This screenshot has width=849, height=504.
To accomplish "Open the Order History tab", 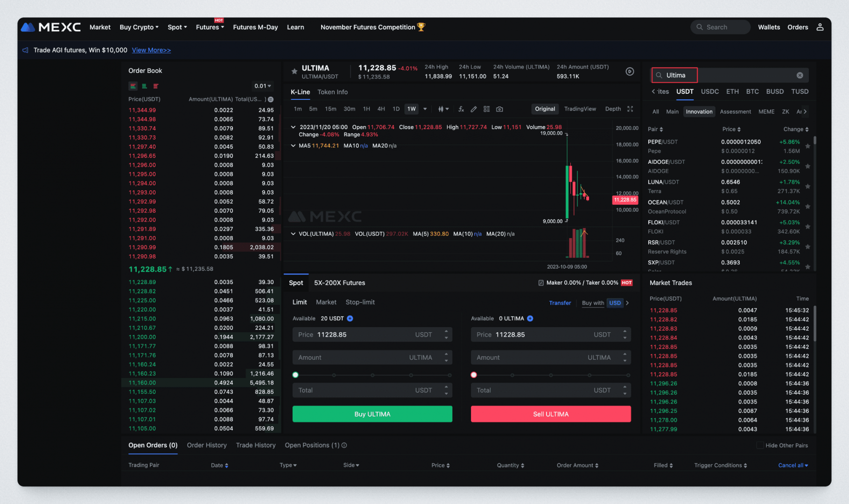I will tap(207, 445).
